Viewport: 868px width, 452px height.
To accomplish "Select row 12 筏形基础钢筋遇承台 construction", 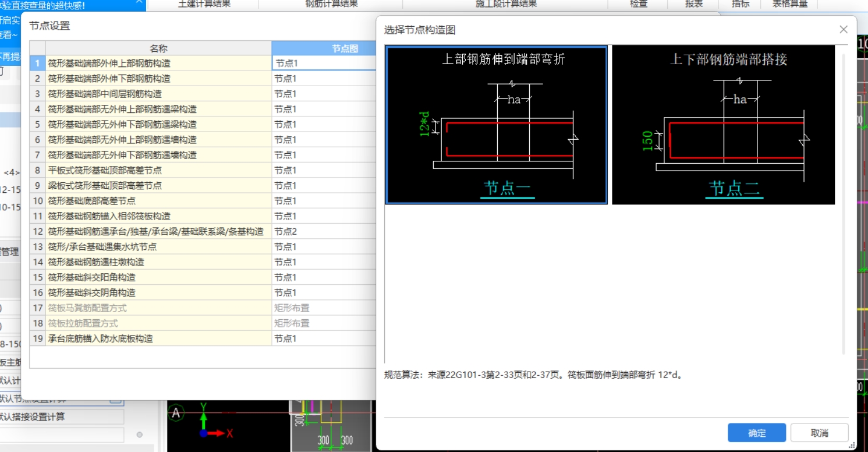I will tap(158, 231).
